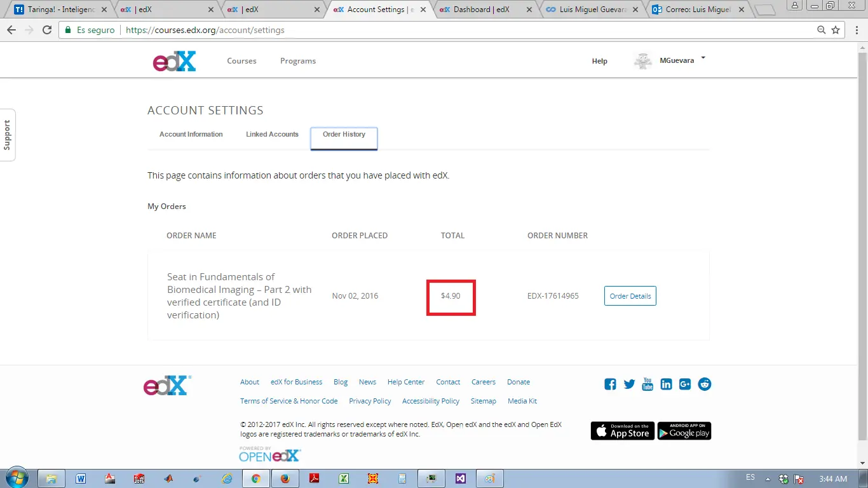Switch to the Linked Accounts tab
This screenshot has height=488, width=868.
[272, 135]
